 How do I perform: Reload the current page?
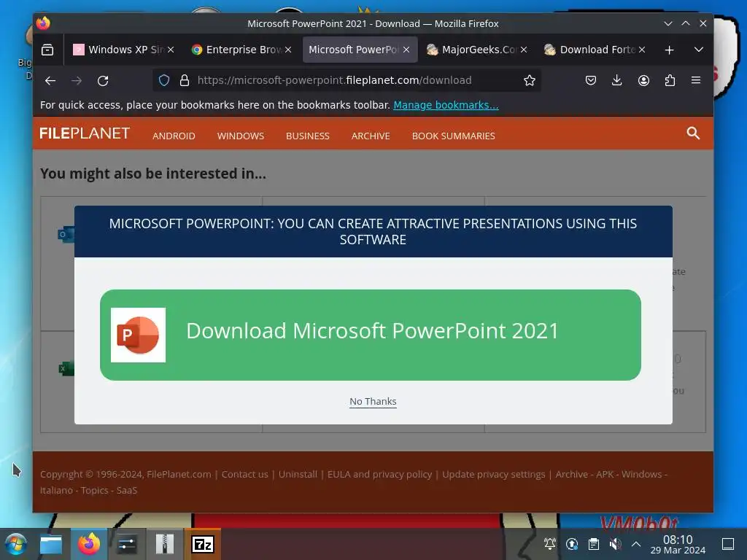[x=103, y=80]
